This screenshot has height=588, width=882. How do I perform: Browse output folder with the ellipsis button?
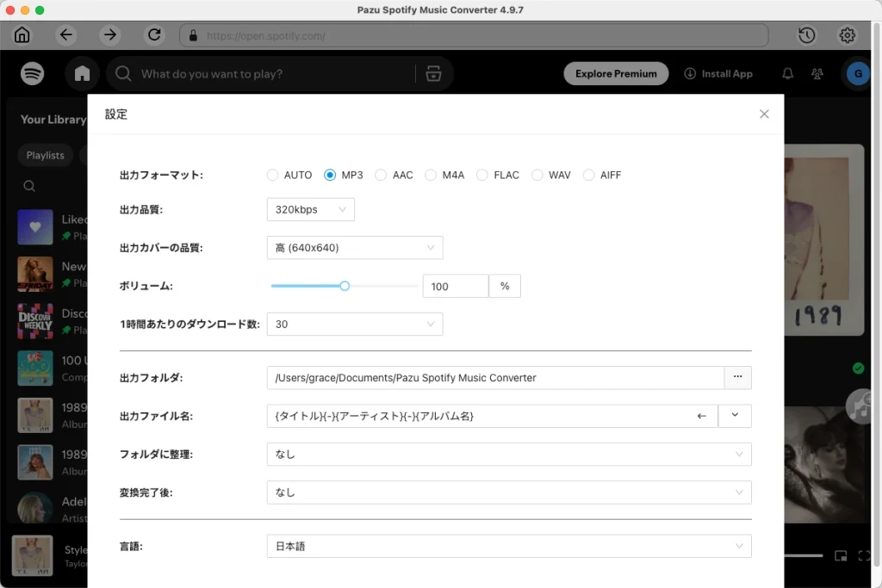(738, 377)
